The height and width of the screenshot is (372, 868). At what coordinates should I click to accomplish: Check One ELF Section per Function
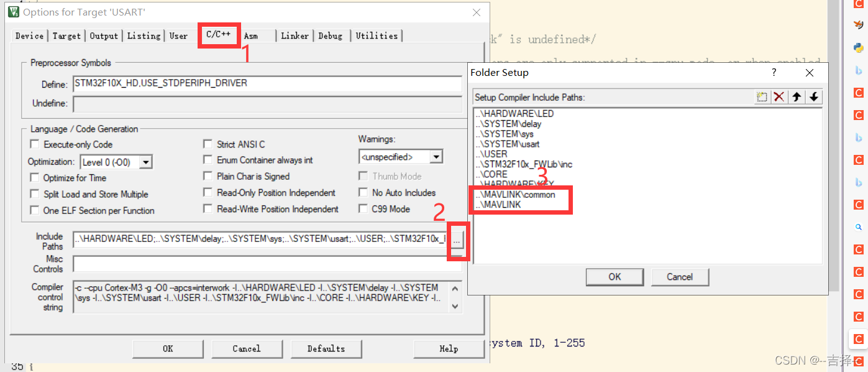tap(34, 210)
